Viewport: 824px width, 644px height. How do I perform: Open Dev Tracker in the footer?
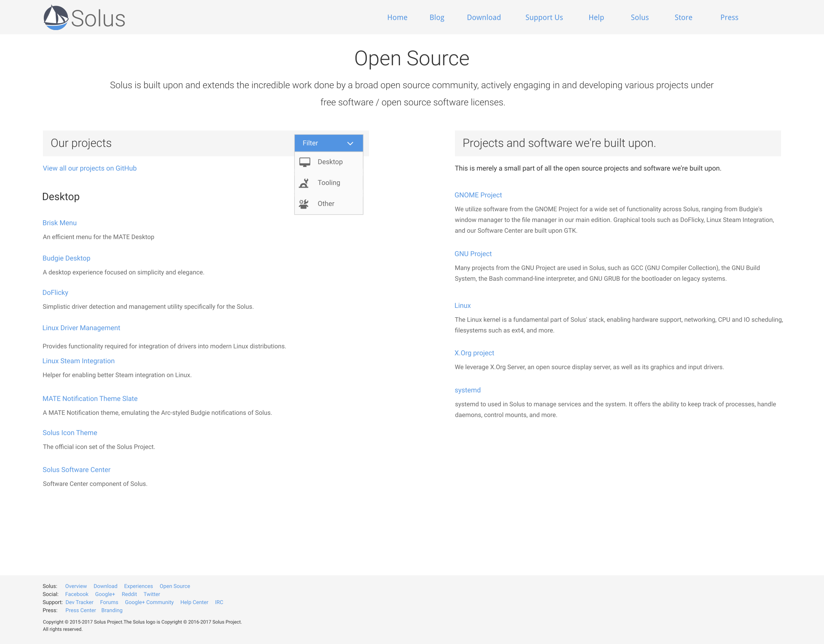tap(79, 602)
